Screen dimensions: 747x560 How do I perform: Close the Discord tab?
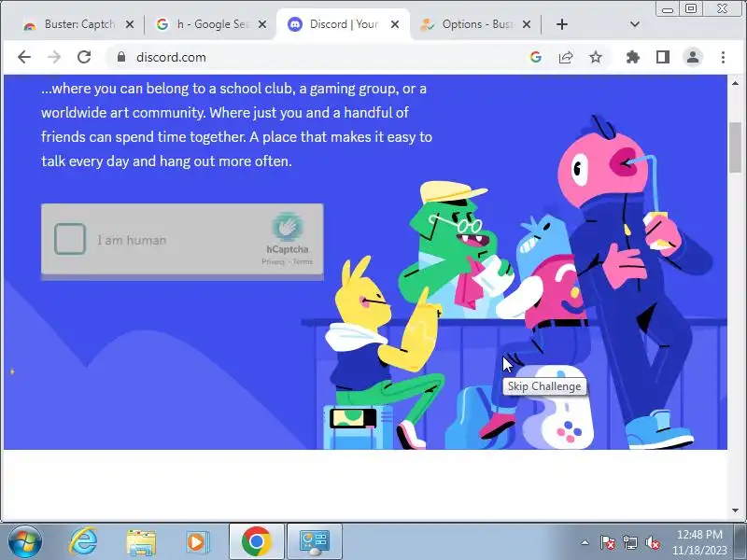(x=395, y=24)
